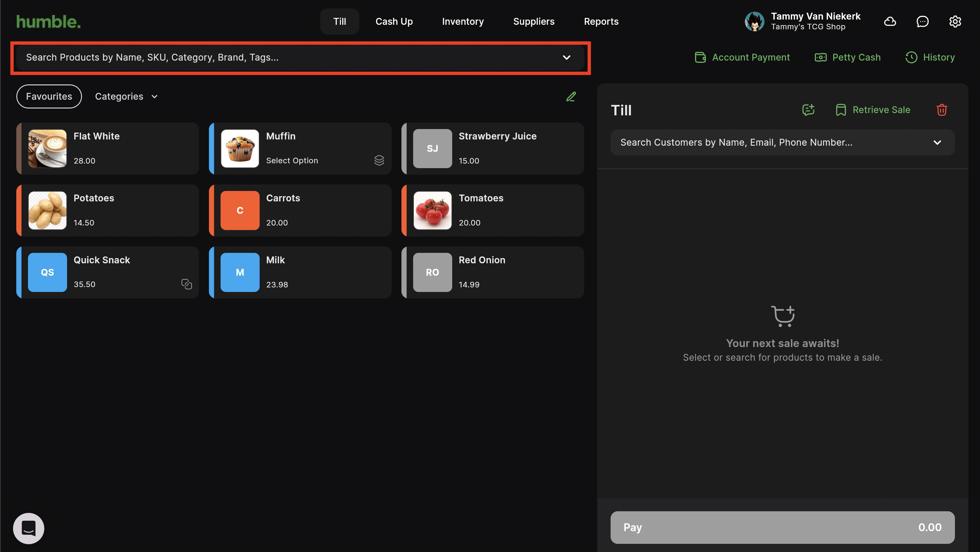Click the add note icon beside Retrieve Sale
The height and width of the screenshot is (552, 980).
coord(808,109)
